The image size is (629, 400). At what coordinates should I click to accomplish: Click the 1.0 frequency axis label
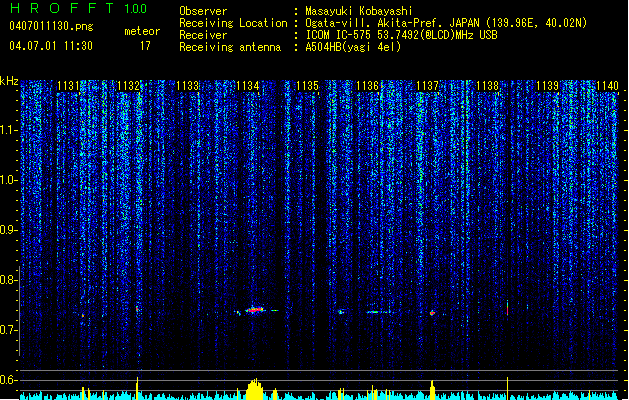pyautogui.click(x=9, y=181)
